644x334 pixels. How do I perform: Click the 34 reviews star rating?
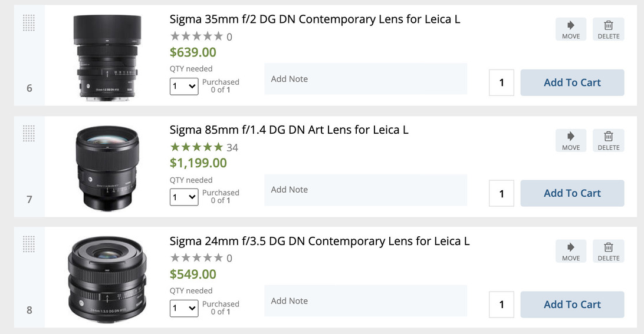203,147
